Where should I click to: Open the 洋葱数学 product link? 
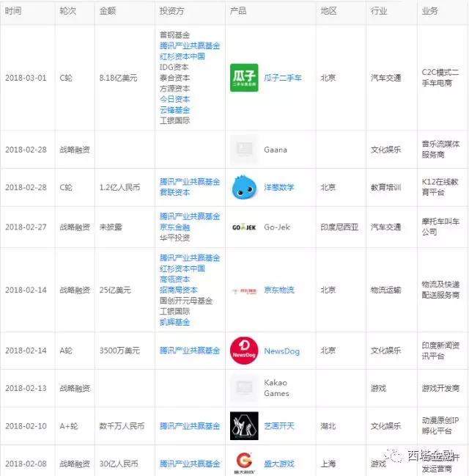279,187
